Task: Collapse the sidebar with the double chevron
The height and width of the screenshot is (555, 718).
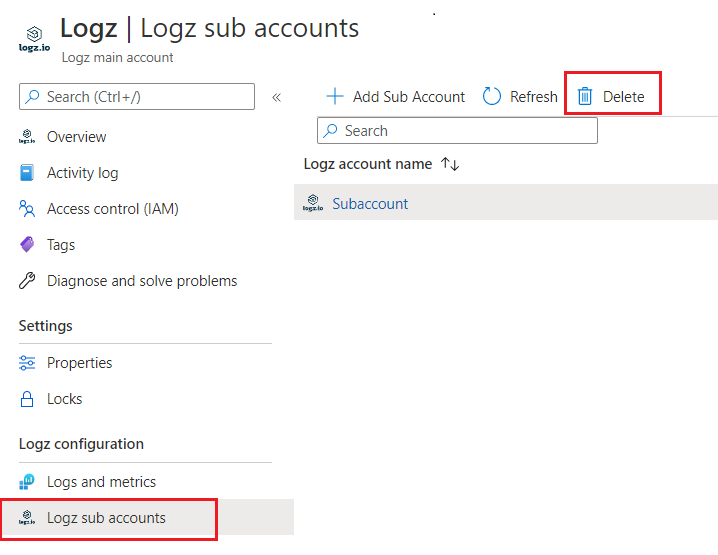Action: 277,97
